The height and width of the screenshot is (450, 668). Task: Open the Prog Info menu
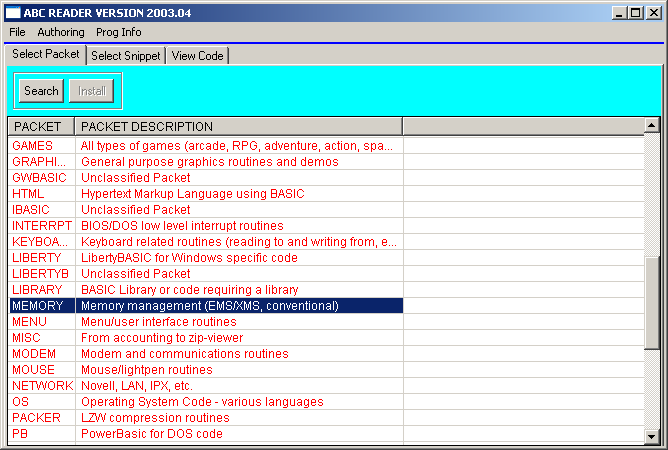(x=119, y=32)
